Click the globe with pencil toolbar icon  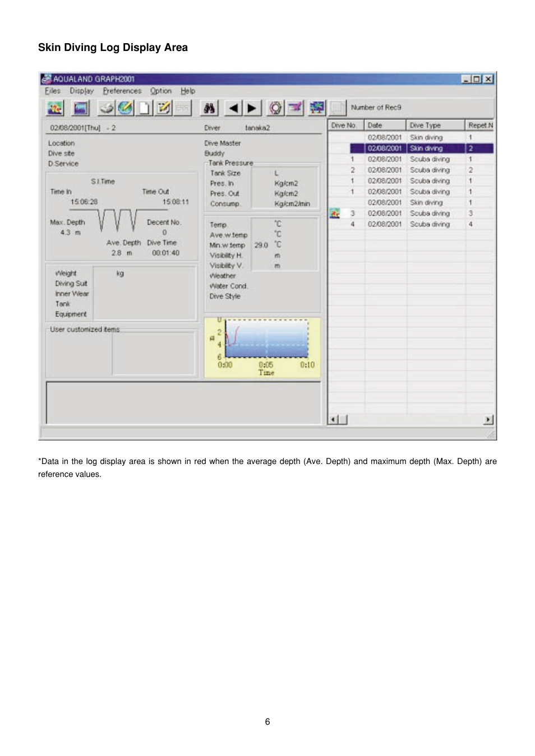point(125,108)
